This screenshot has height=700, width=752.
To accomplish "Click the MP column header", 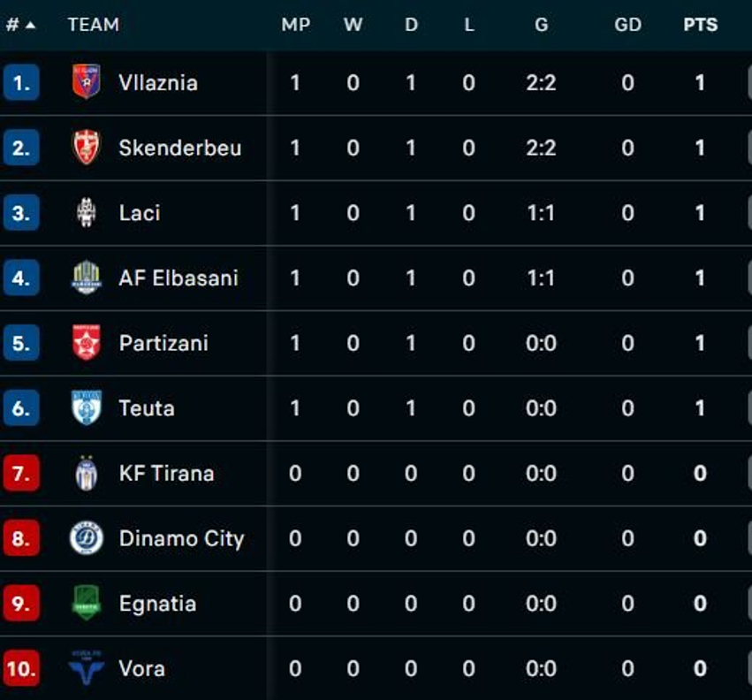I will click(x=296, y=25).
